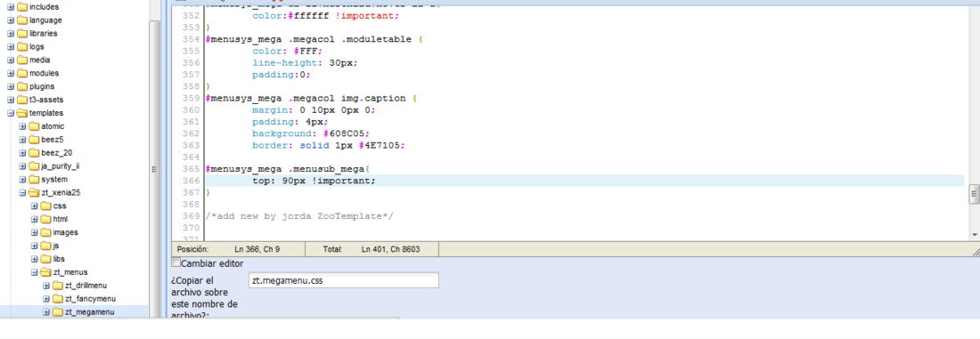Select the zt_drillmenu tree label

click(86, 286)
